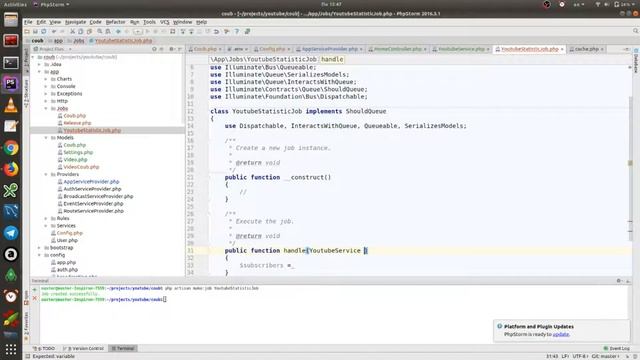This screenshot has height=360, width=640.
Task: Open the Event Log button
Action: pos(617,349)
